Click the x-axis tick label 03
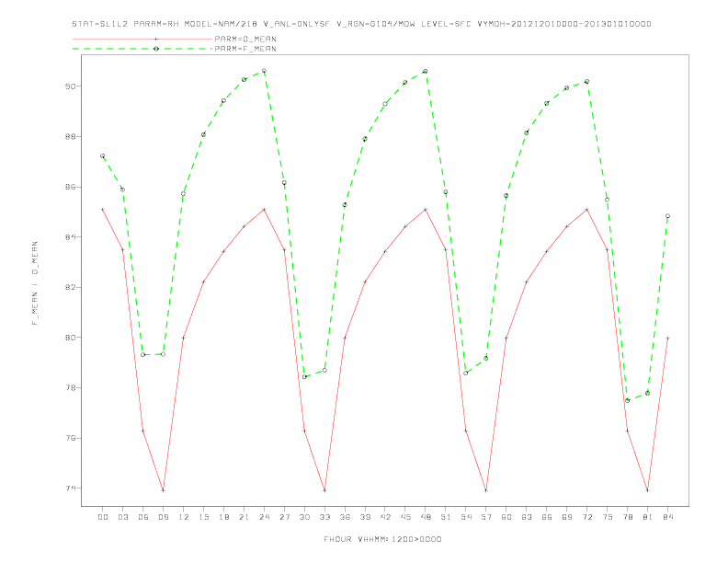Screen dimensions: 728x563 pos(122,517)
